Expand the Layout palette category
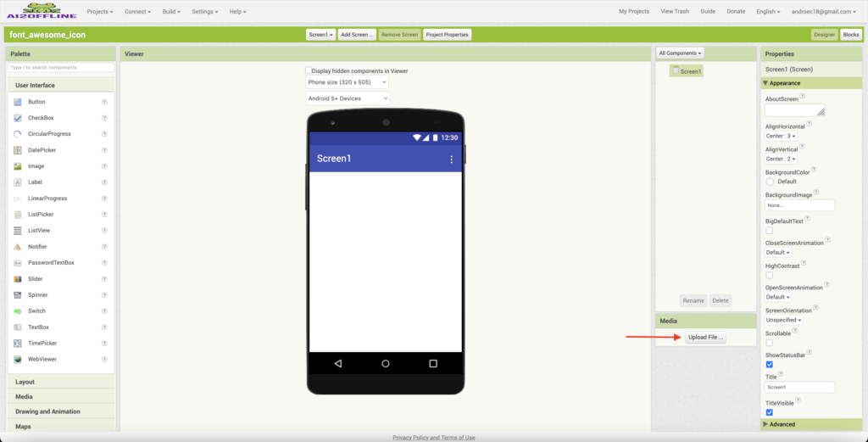 (61, 382)
